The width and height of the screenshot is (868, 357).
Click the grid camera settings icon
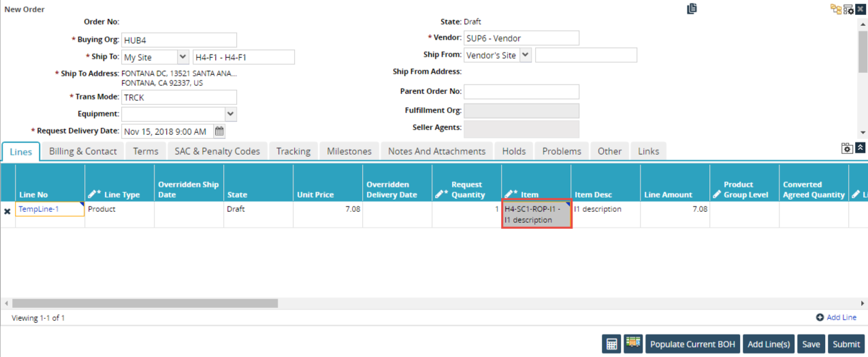848,148
